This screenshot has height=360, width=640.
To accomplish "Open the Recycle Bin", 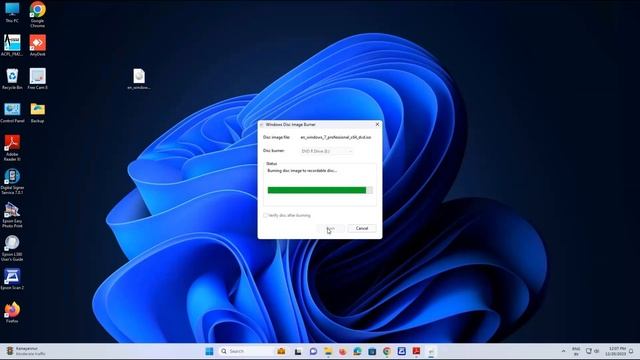I will coord(12,79).
